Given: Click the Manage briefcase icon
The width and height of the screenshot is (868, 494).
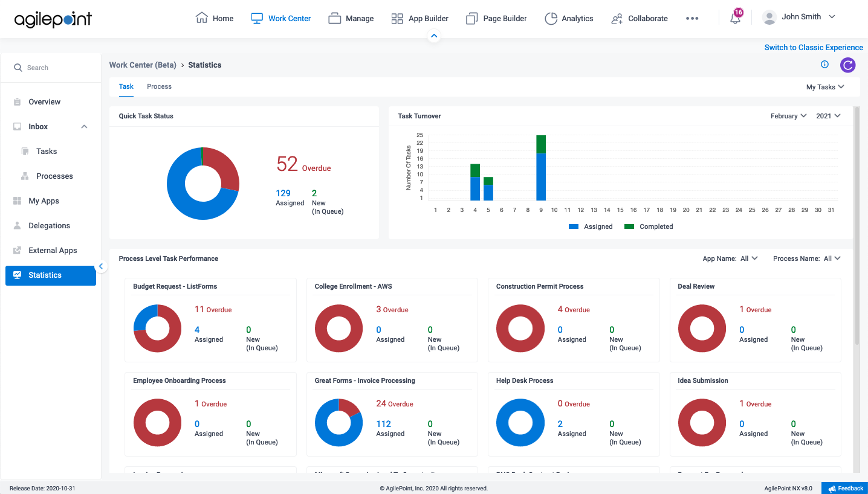Looking at the screenshot, I should pyautogui.click(x=335, y=19).
